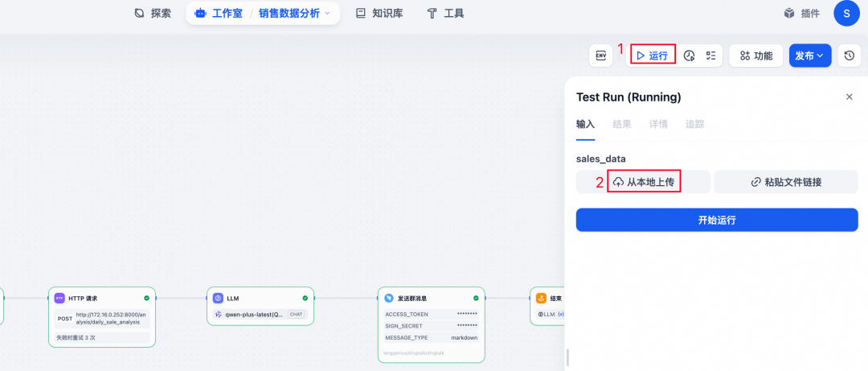Screen dimensions: 868x371
Task: Select the 结束 end node icon
Action: point(542,299)
